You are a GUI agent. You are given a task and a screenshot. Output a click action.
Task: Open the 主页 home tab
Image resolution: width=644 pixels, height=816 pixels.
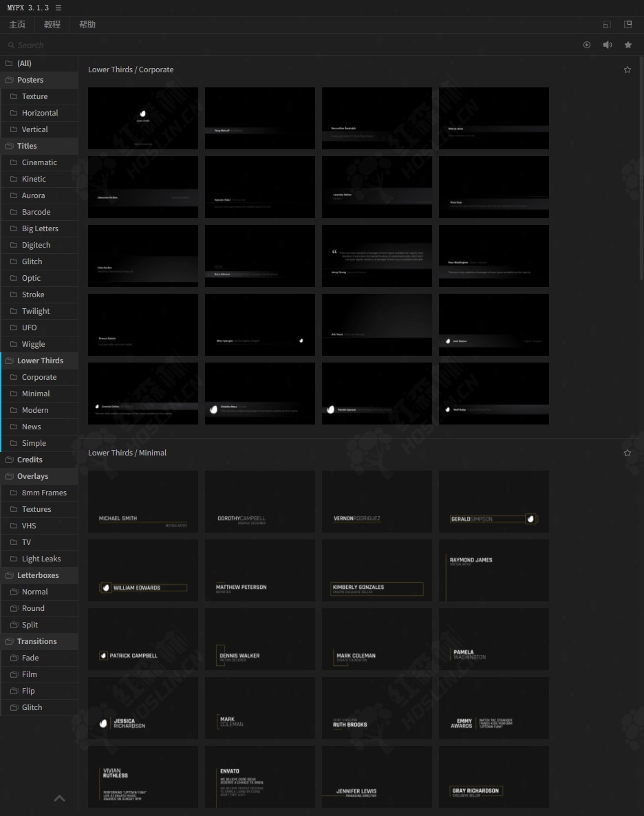[17, 25]
